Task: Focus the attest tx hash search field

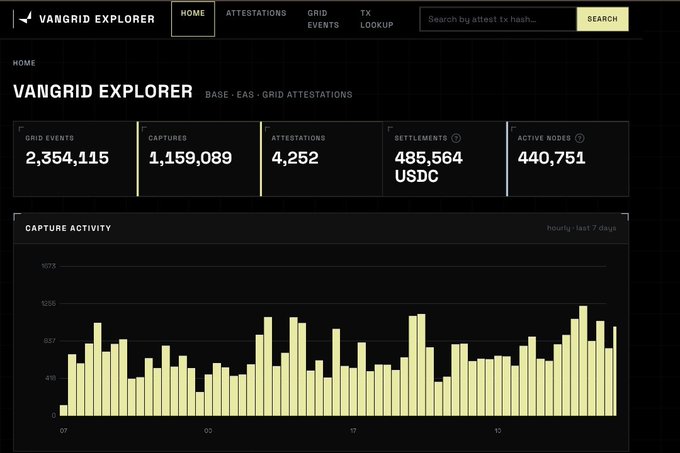Action: (x=498, y=19)
